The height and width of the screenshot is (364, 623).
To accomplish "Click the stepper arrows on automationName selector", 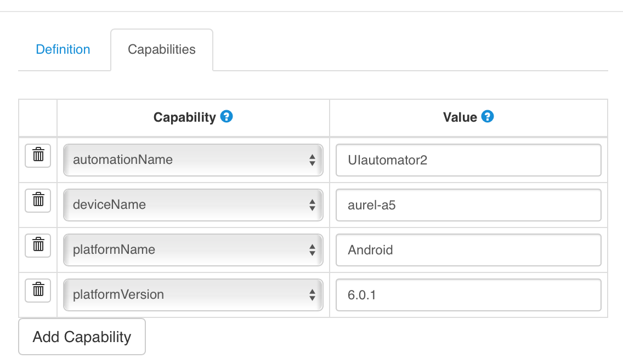I will pos(313,160).
